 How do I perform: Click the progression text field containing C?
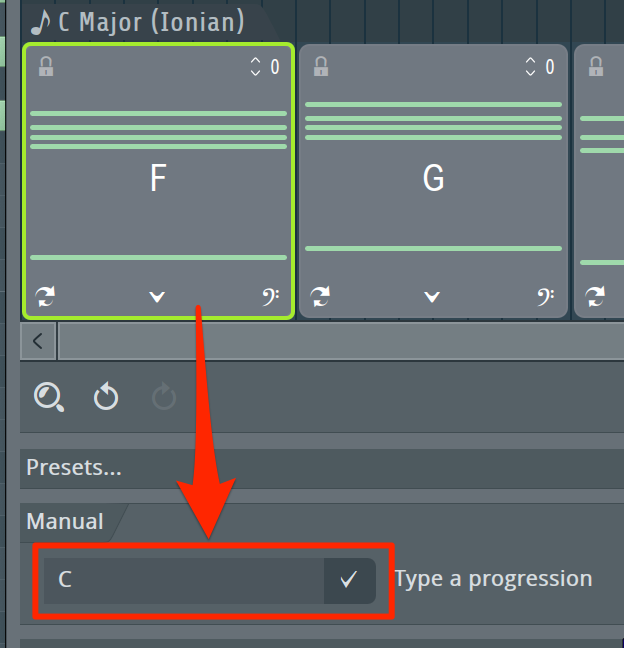pyautogui.click(x=184, y=580)
